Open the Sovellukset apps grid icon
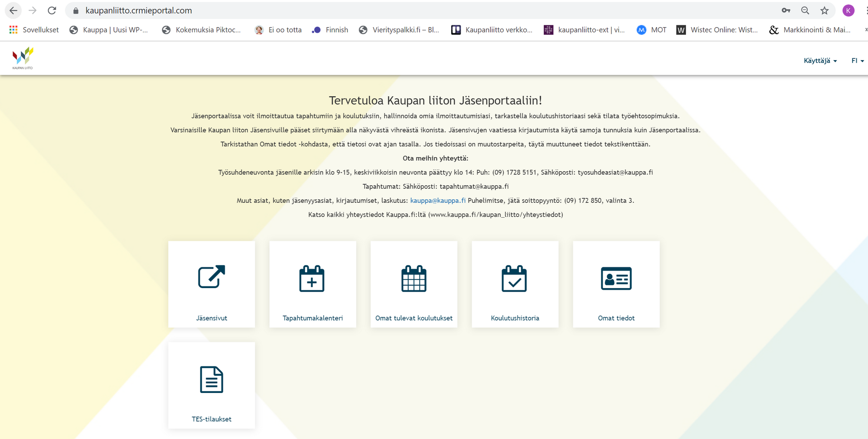 coord(13,29)
